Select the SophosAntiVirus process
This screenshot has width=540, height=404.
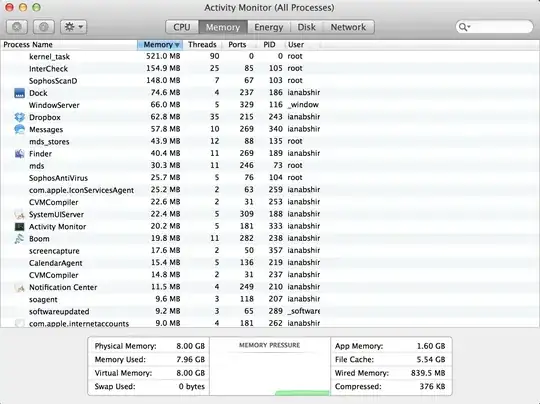coord(270,178)
